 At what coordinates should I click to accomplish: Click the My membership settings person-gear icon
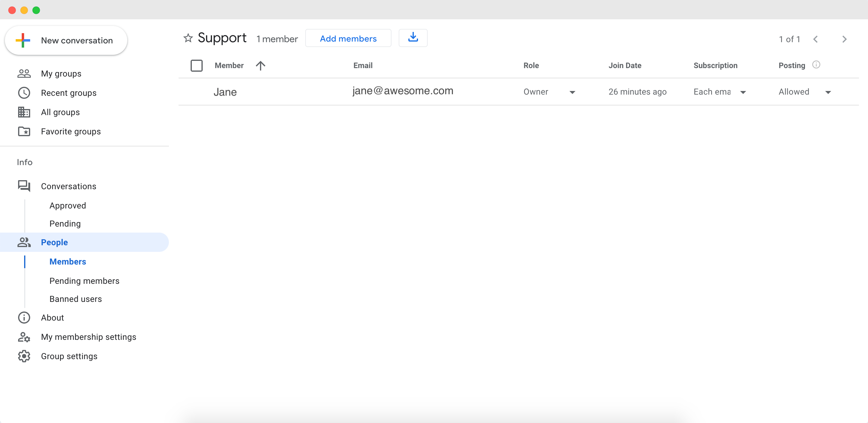pyautogui.click(x=24, y=337)
